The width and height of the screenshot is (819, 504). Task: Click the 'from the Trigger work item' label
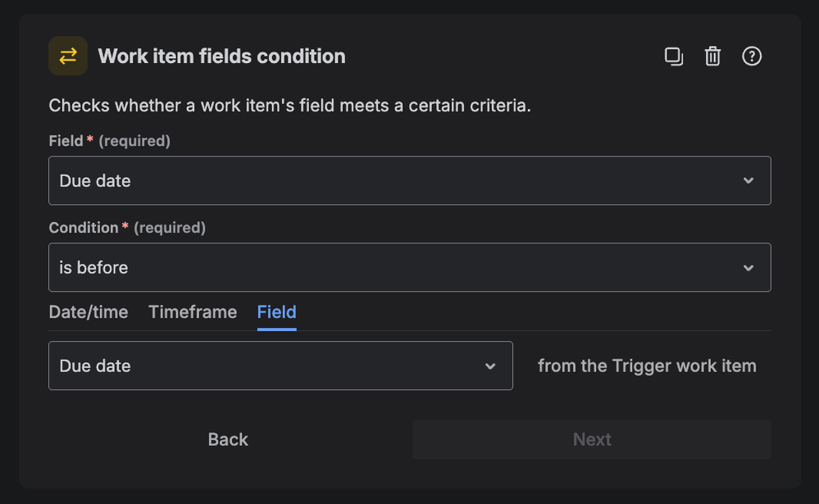pos(647,366)
